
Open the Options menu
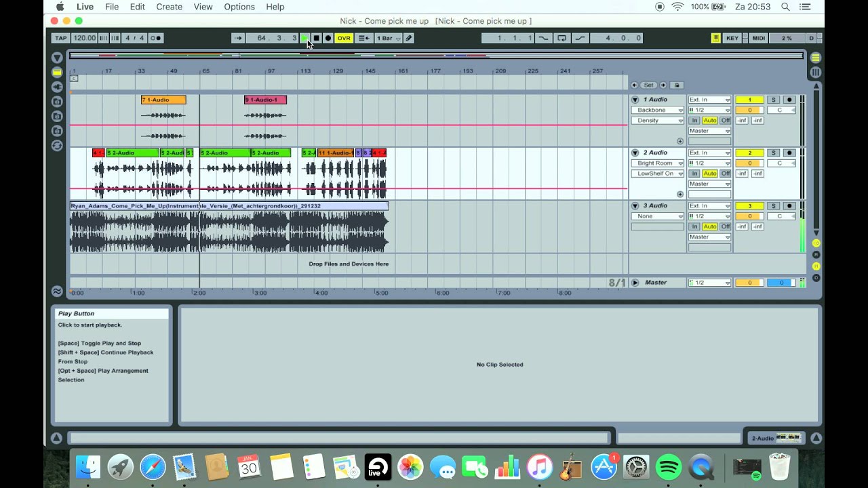[x=239, y=7]
